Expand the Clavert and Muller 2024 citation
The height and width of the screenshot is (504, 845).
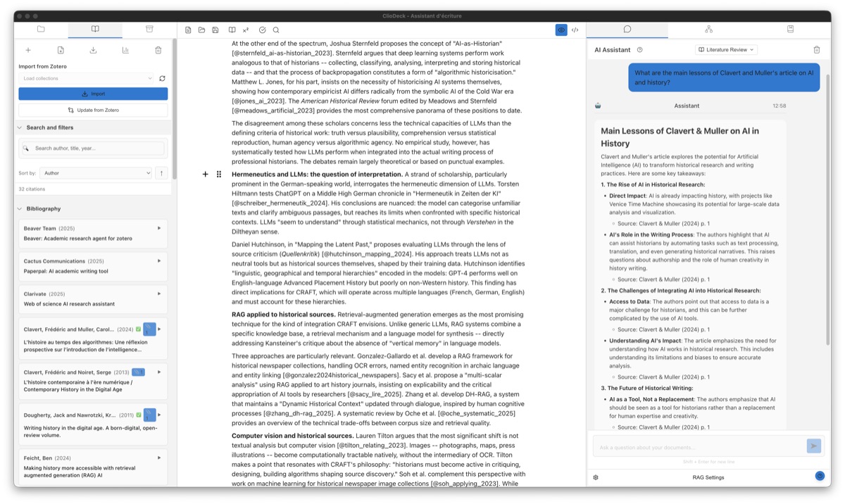coord(159,329)
